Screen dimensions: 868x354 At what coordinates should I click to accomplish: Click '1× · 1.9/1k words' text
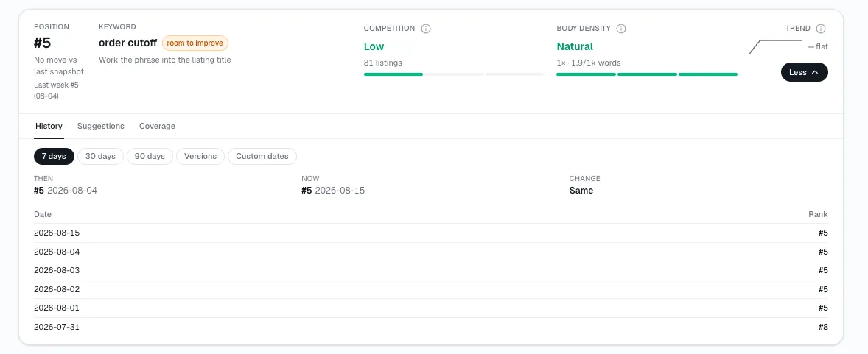(589, 63)
